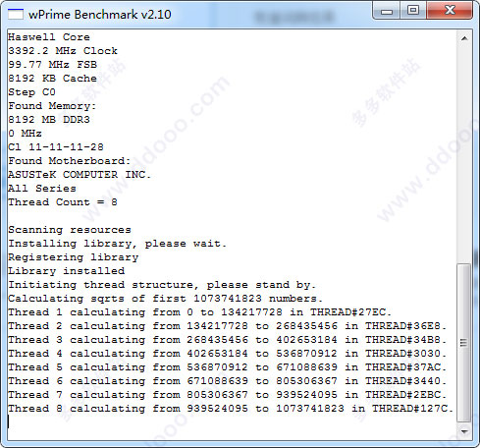This screenshot has height=448, width=480.
Task: Click the scrollbar down arrow
Action: tap(464, 431)
